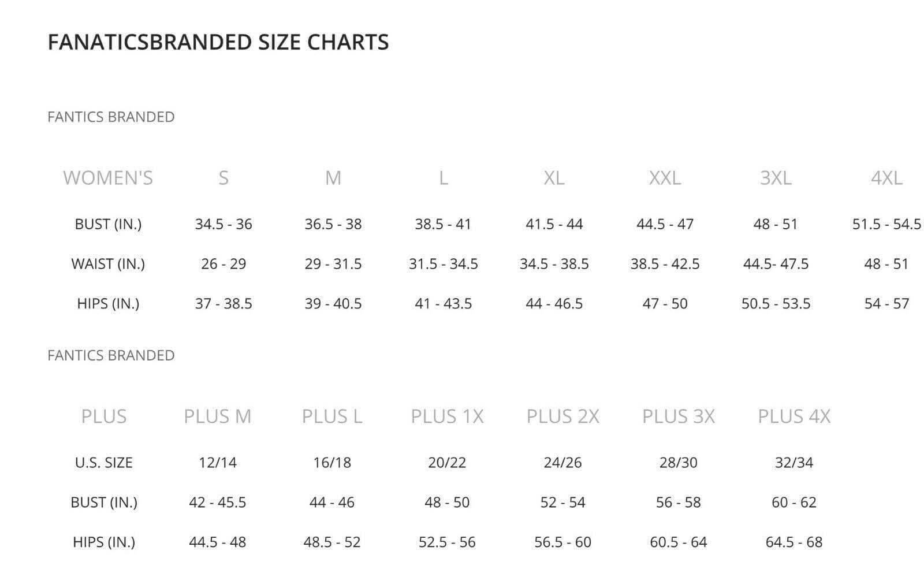Select the BUST (IN.) row label in women's chart

pos(108,224)
